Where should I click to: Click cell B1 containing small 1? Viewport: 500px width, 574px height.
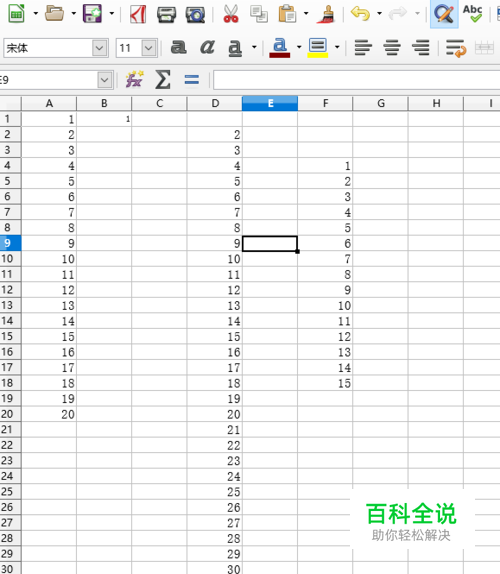coord(104,119)
